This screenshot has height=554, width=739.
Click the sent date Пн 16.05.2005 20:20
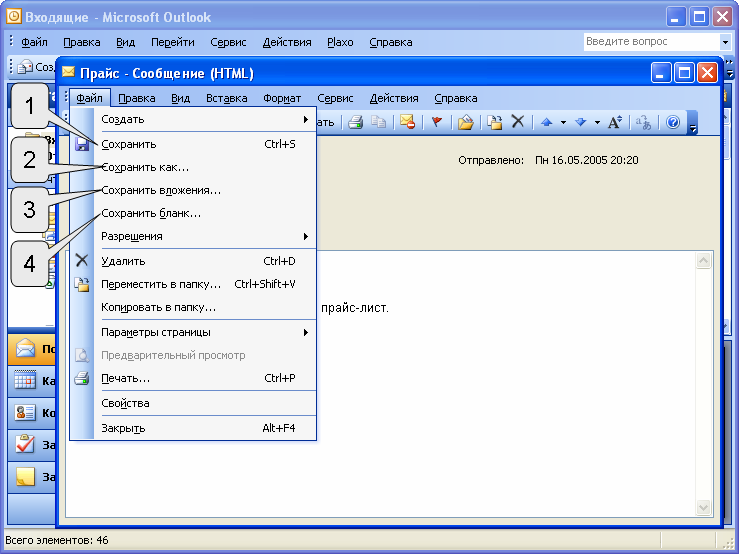pyautogui.click(x=586, y=160)
